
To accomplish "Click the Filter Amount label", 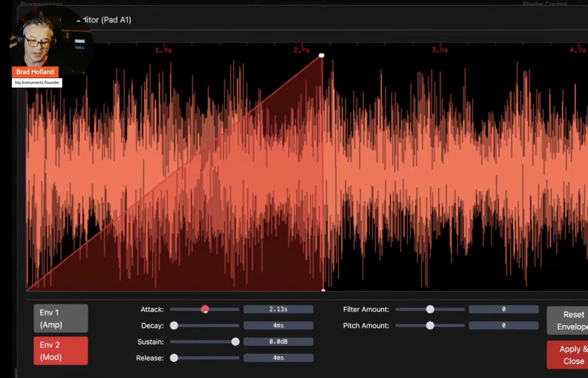I will point(366,309).
